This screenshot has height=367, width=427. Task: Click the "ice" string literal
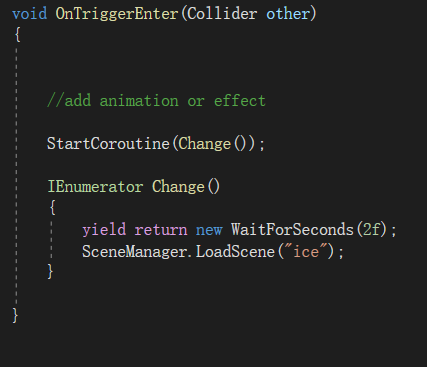tap(306, 251)
